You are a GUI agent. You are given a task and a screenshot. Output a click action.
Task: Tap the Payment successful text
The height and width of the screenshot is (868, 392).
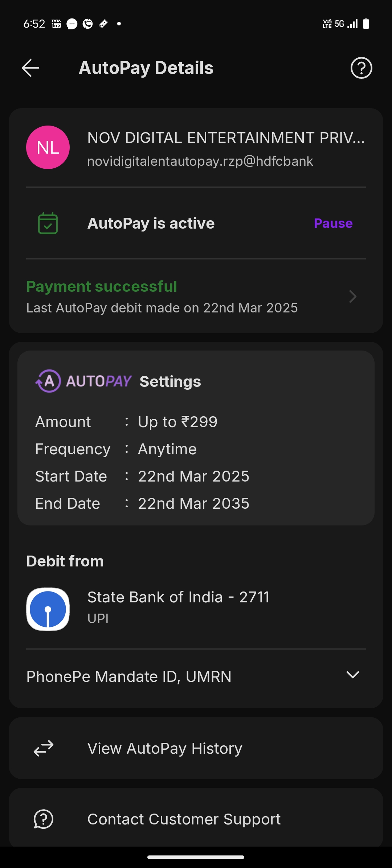(102, 286)
